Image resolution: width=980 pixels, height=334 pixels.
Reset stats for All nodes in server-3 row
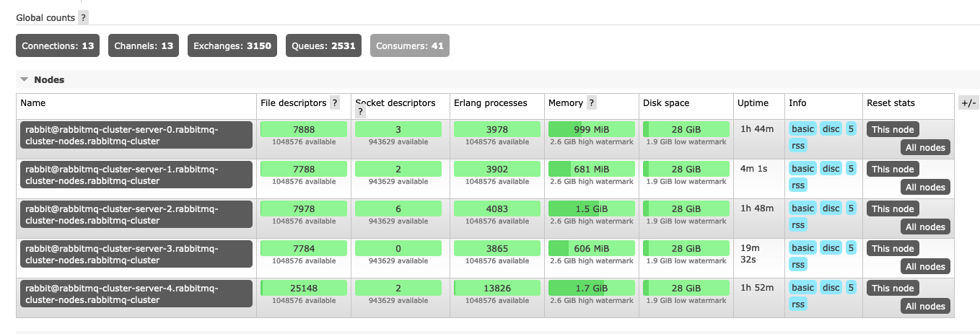click(x=925, y=266)
